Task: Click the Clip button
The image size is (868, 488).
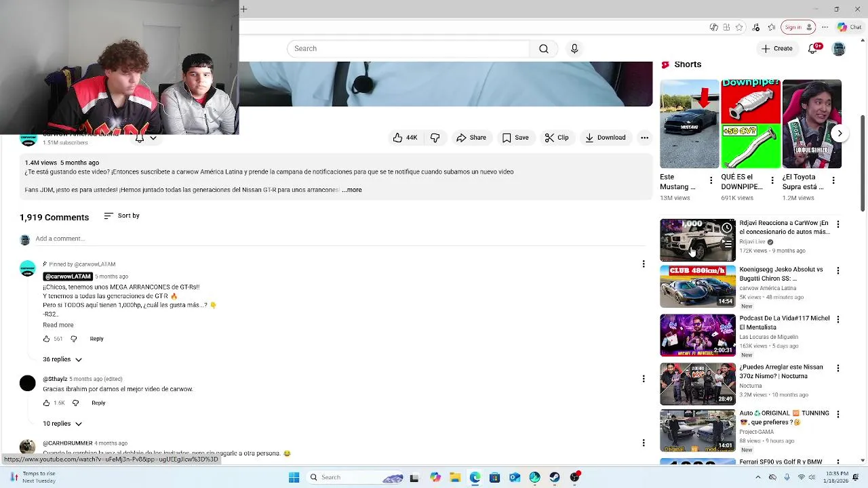Action: (557, 138)
